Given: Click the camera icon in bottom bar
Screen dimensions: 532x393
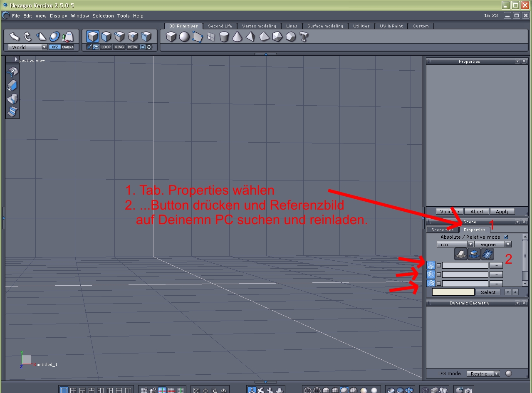Looking at the screenshot, I should (468, 390).
